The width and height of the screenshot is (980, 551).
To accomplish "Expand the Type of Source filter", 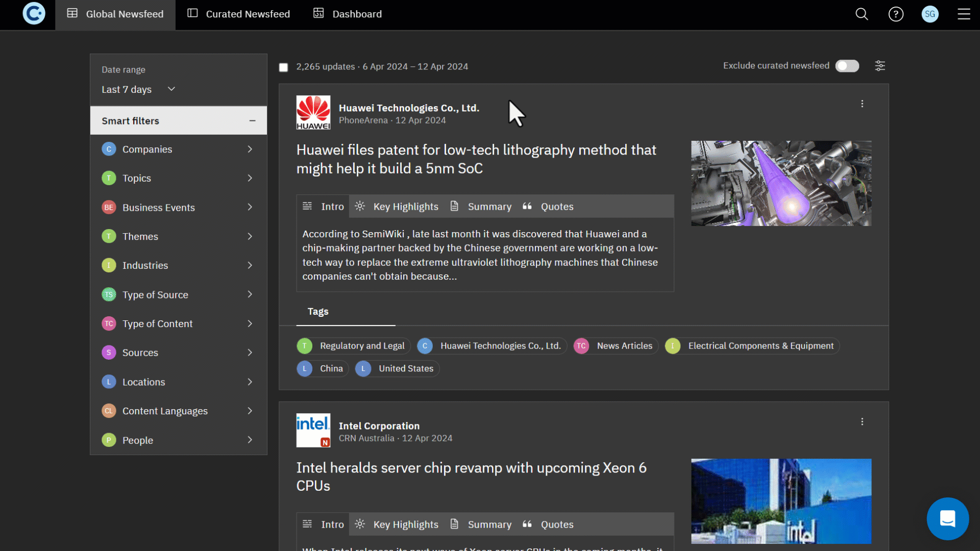I will (x=179, y=294).
